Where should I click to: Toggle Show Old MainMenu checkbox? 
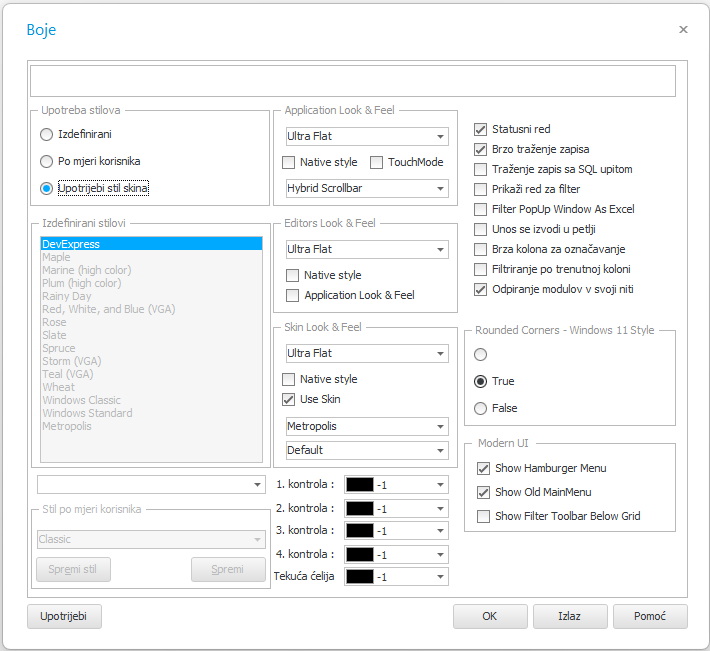coord(484,492)
